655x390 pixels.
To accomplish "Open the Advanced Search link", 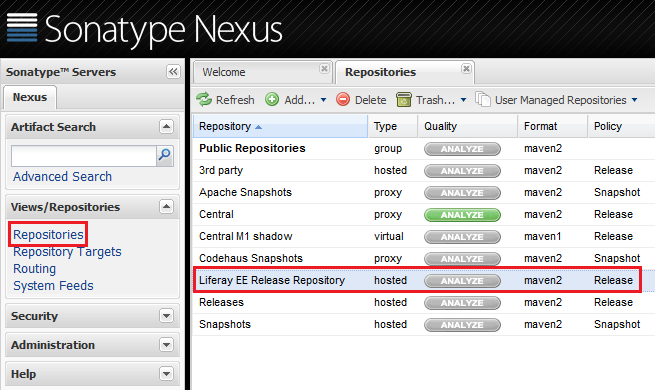I will pyautogui.click(x=63, y=177).
